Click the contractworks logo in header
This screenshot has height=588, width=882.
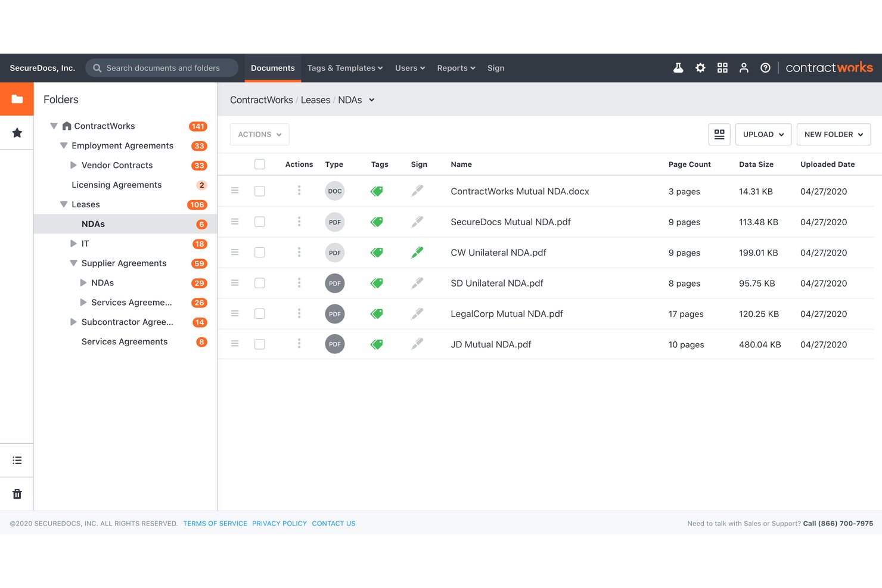[x=829, y=68]
